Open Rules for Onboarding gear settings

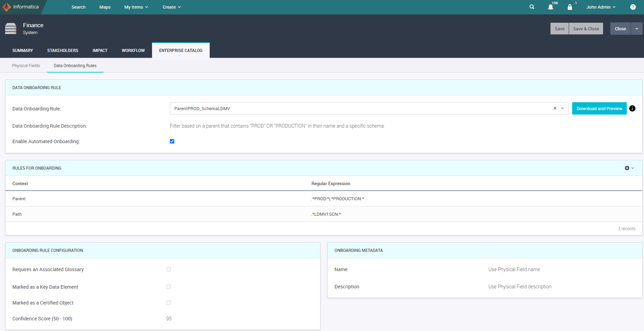(x=629, y=168)
